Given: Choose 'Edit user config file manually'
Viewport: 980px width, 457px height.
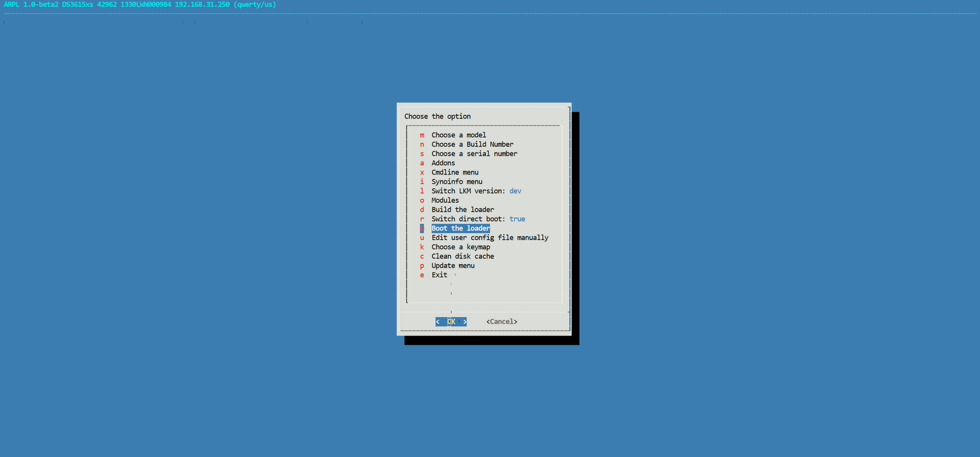Looking at the screenshot, I should pyautogui.click(x=484, y=238).
